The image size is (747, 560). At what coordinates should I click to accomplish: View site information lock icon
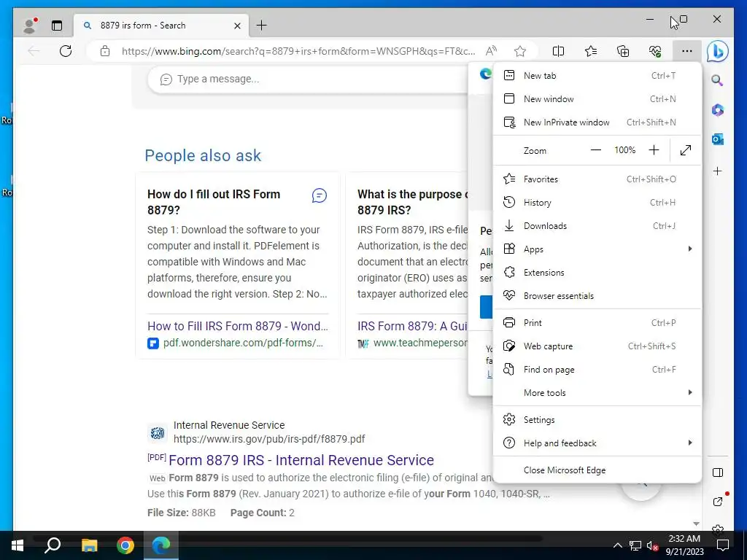click(105, 51)
